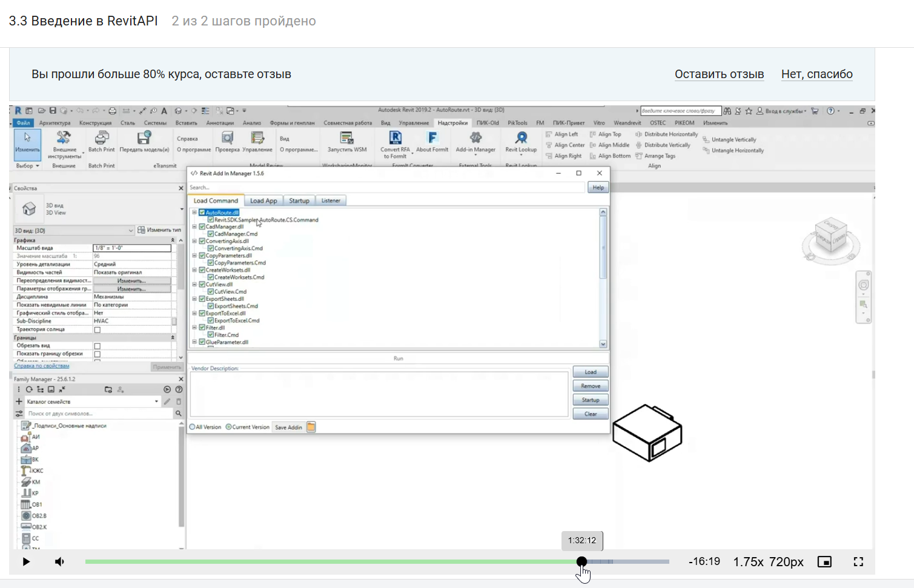
Task: Collapse the CutView.dll tree node
Action: [x=194, y=285]
